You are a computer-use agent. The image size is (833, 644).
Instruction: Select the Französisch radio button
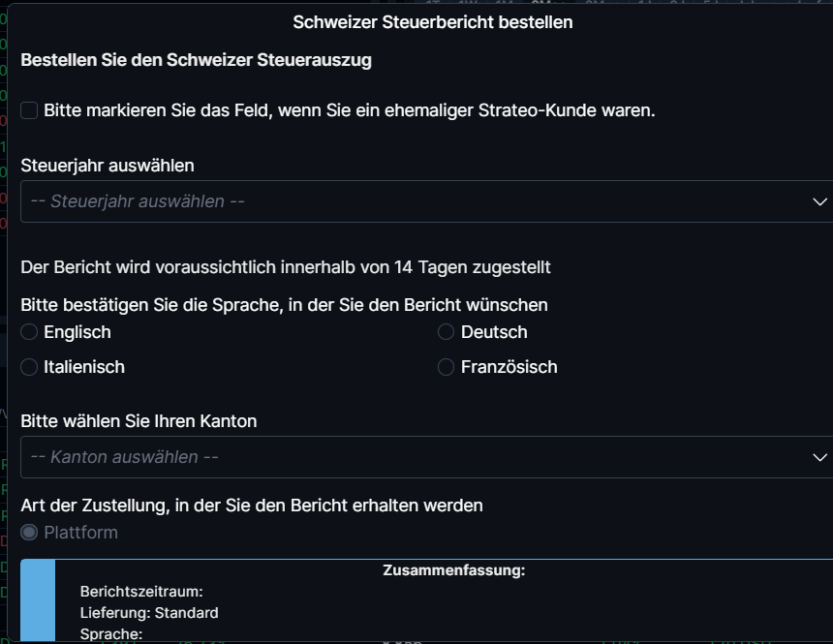(x=447, y=367)
